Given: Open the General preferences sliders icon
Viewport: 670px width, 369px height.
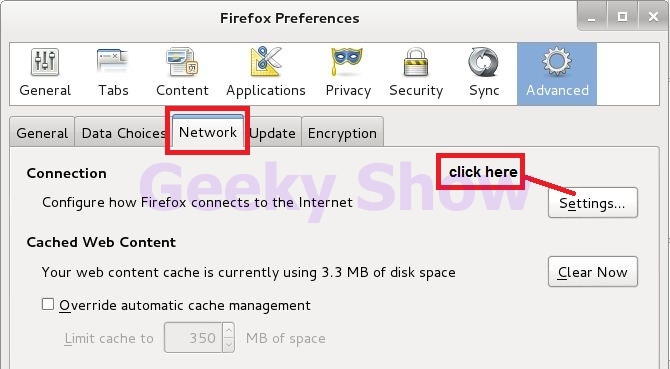Looking at the screenshot, I should tap(45, 62).
